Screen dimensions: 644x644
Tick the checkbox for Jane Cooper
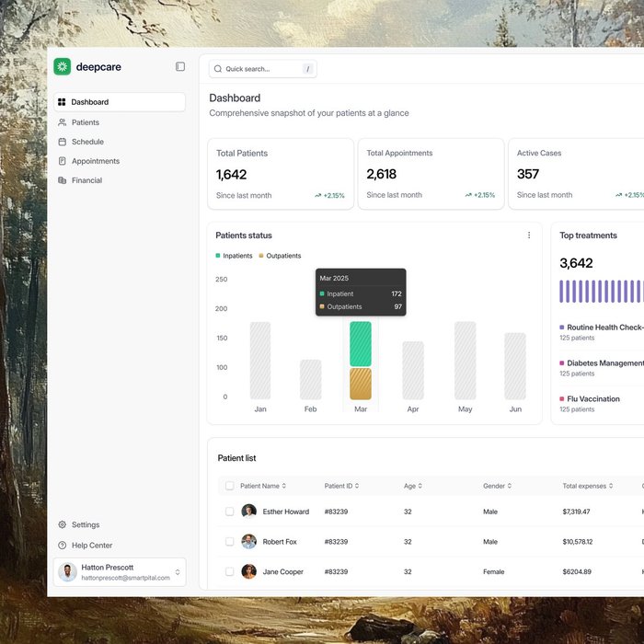(x=230, y=571)
